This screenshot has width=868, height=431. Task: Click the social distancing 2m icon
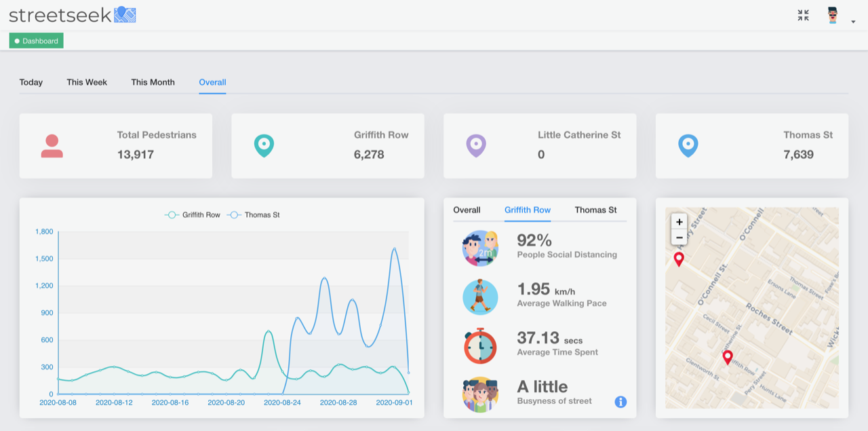click(x=480, y=248)
